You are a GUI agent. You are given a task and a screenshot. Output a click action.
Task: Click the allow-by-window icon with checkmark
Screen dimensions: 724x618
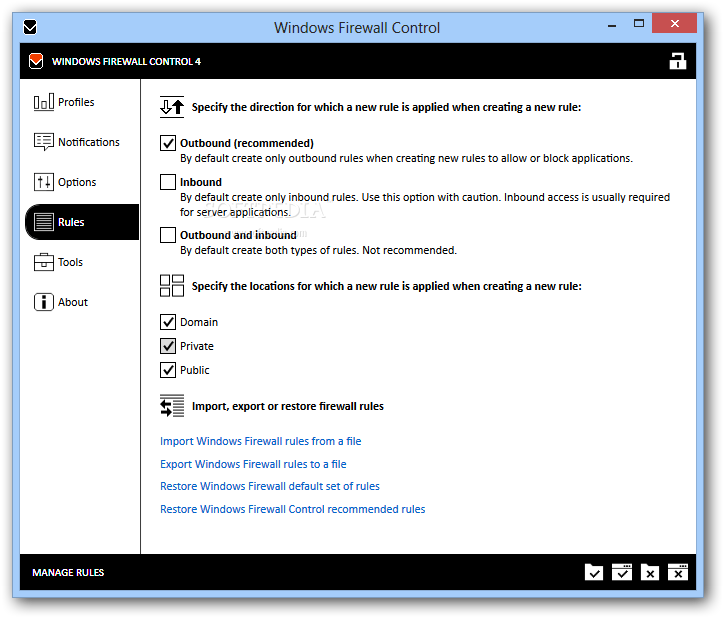click(622, 572)
